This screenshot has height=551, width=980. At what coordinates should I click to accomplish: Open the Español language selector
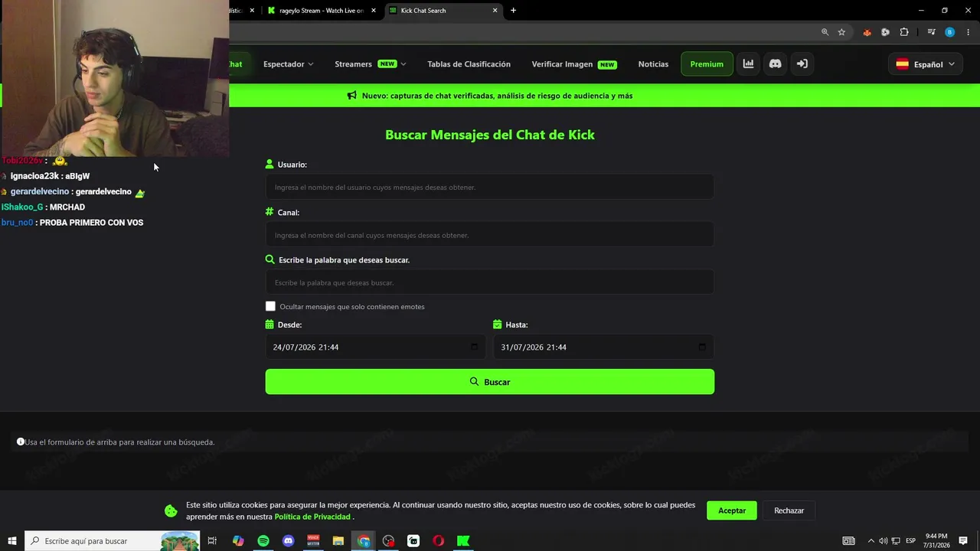tap(926, 64)
